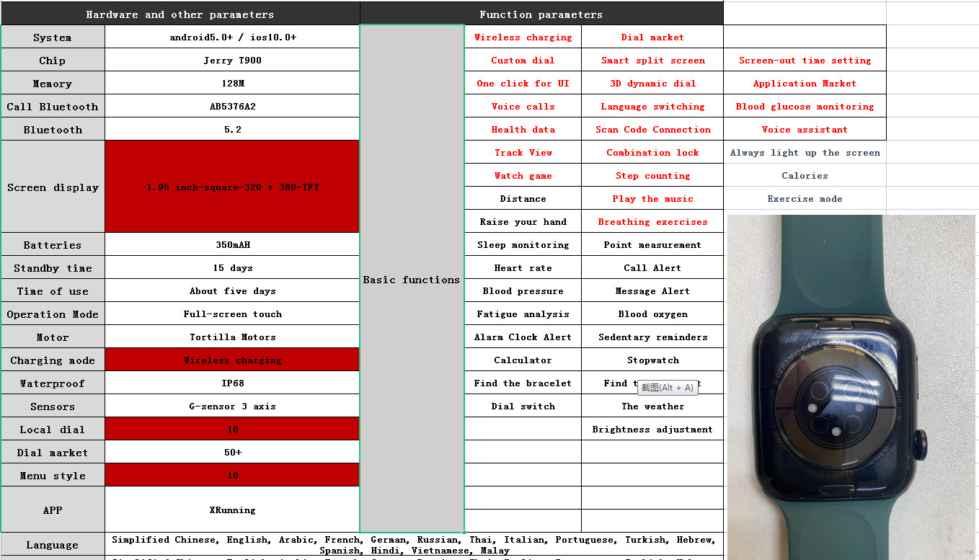979x560 pixels.
Task: Select the "Health data" cell
Action: click(x=523, y=130)
